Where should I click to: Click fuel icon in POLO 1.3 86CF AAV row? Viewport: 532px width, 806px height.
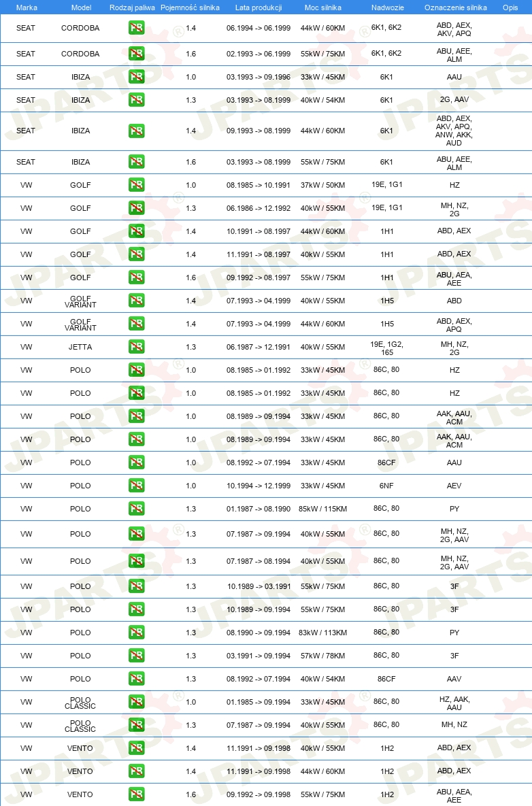(136, 679)
